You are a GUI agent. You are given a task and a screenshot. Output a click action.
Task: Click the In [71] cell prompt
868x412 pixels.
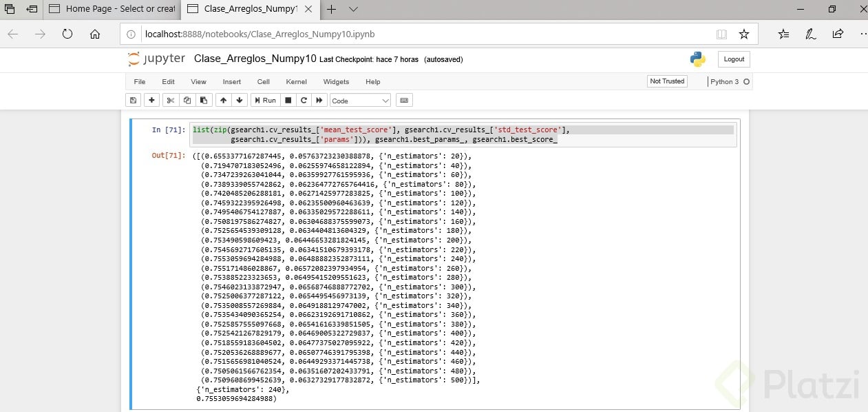(x=168, y=130)
